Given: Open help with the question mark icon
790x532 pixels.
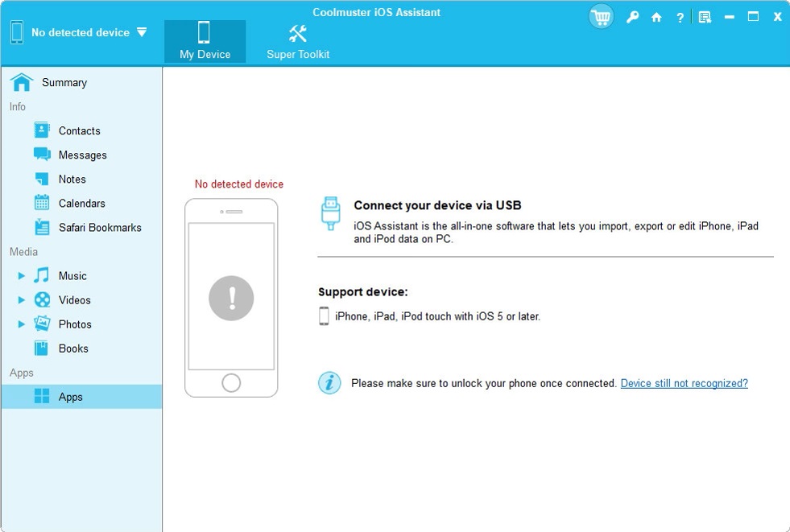Looking at the screenshot, I should click(x=680, y=18).
